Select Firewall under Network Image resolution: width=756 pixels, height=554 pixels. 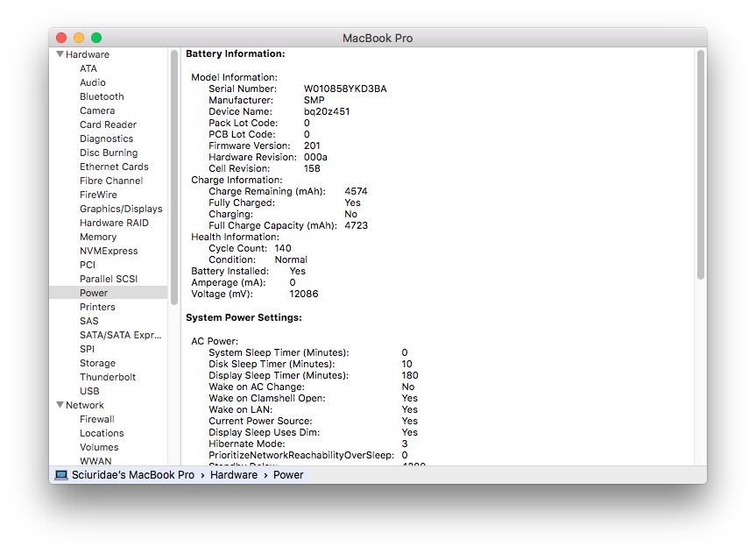pos(97,419)
